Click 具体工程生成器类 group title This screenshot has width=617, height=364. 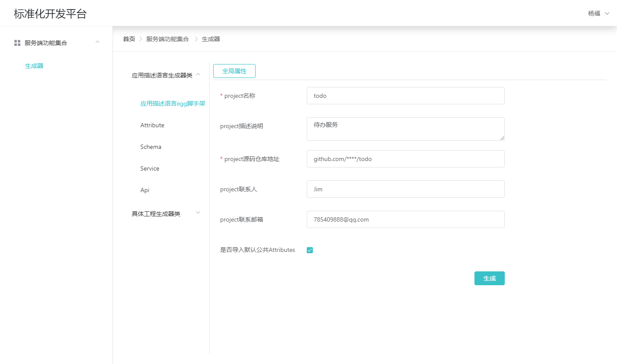click(x=156, y=214)
